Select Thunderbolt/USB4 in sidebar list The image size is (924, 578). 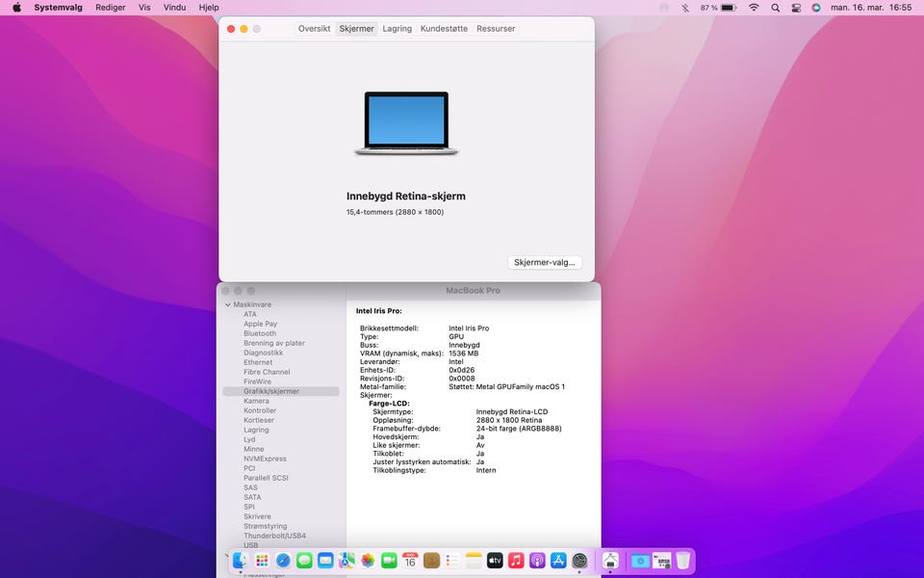274,536
